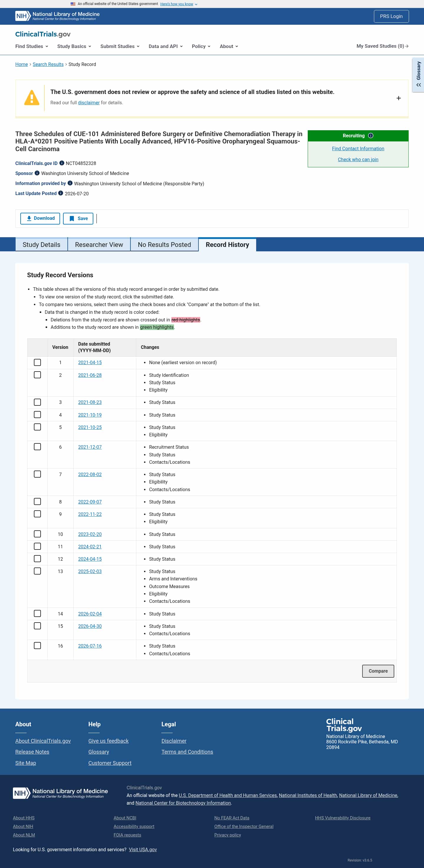Open the Glossary side panel
This screenshot has height=868, width=424.
(418, 75)
